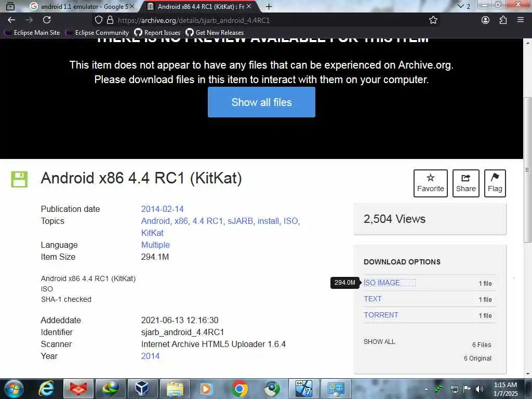This screenshot has height=399, width=532.
Task: Open the tracking protection shield icon
Action: [x=98, y=20]
